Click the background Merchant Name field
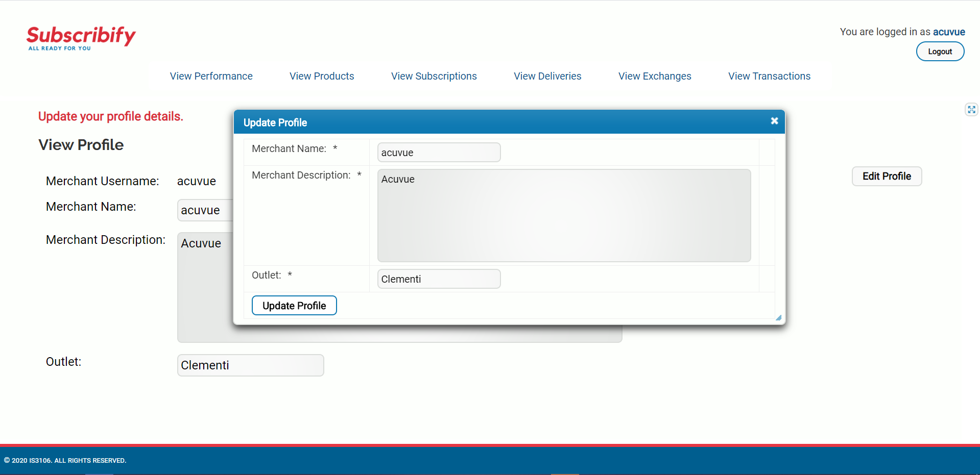The image size is (980, 475). coord(205,210)
